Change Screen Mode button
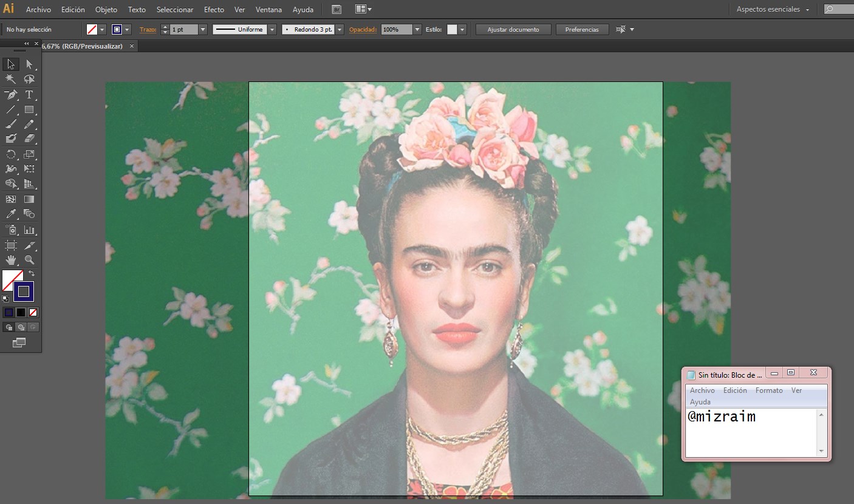854x504 pixels. [19, 343]
